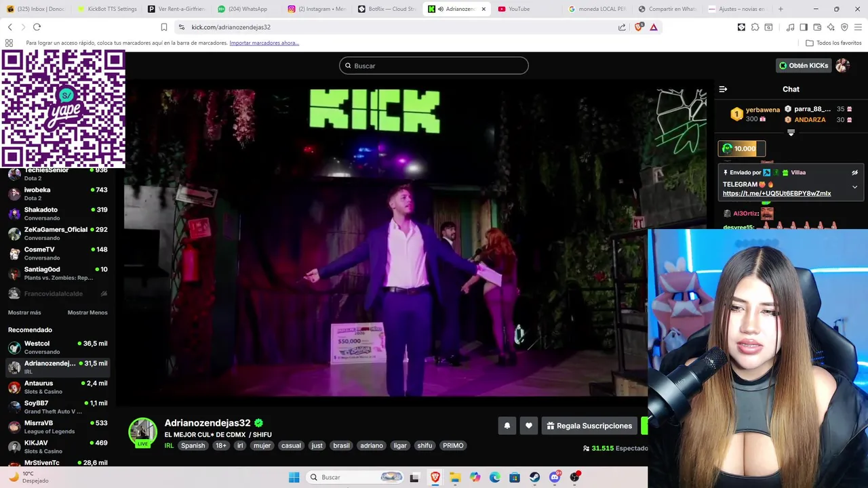
Task: Open ZeKaGamers_Oficial followed channel
Action: (x=58, y=233)
